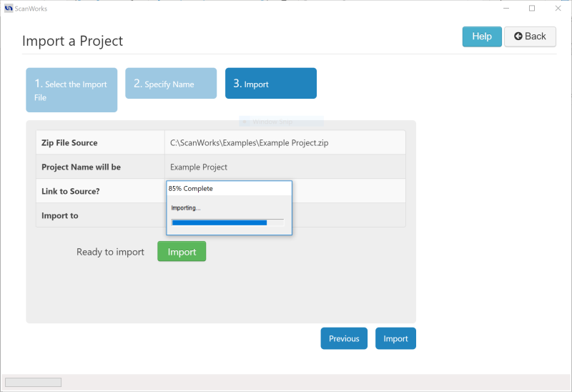Viewport: 572px width, 392px height.
Task: Click the Link to Source? label
Action: coord(70,191)
